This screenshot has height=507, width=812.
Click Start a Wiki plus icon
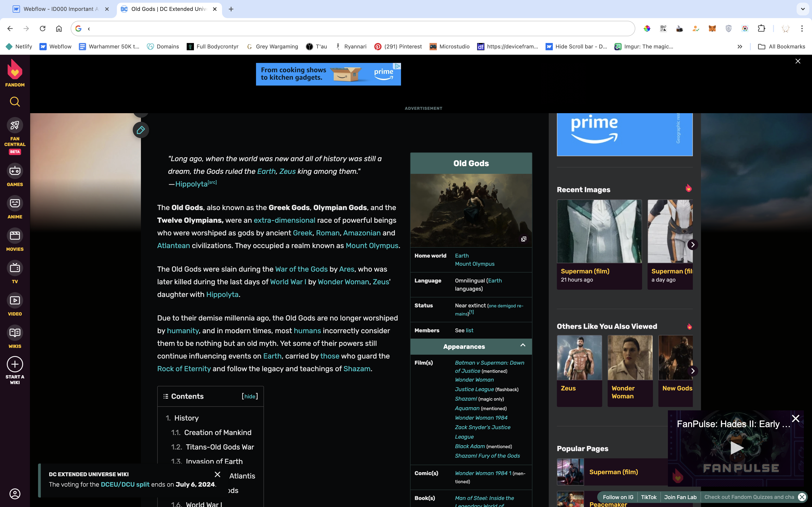coord(15,364)
